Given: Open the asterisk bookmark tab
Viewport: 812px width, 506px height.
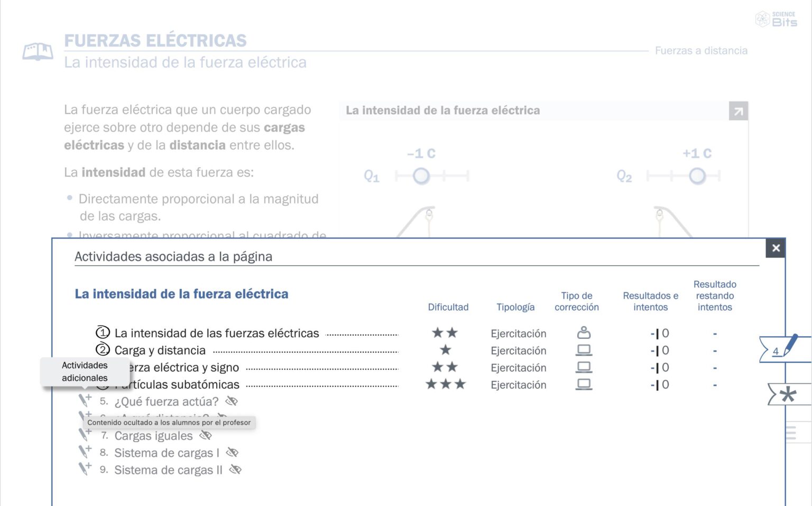Looking at the screenshot, I should [x=788, y=394].
